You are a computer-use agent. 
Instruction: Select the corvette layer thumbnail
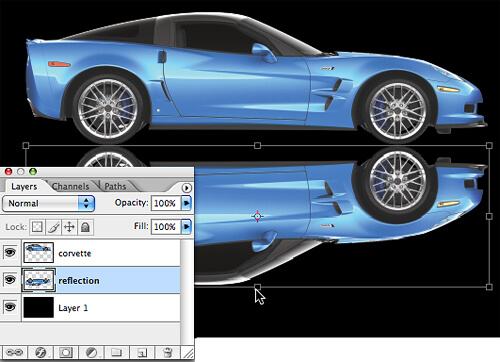click(x=38, y=252)
